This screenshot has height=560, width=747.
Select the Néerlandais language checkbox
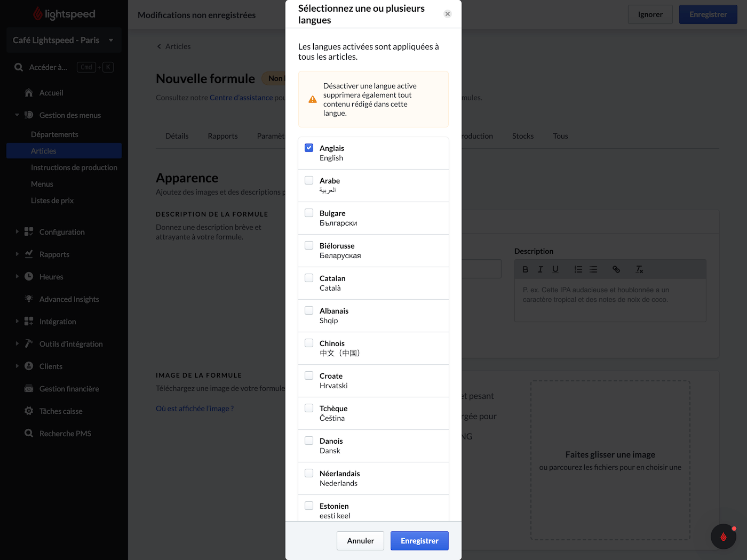coord(309,473)
